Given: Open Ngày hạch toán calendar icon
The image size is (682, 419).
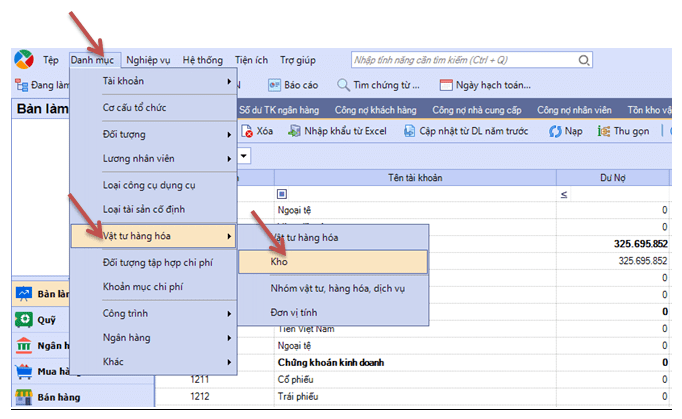Looking at the screenshot, I should (462, 85).
